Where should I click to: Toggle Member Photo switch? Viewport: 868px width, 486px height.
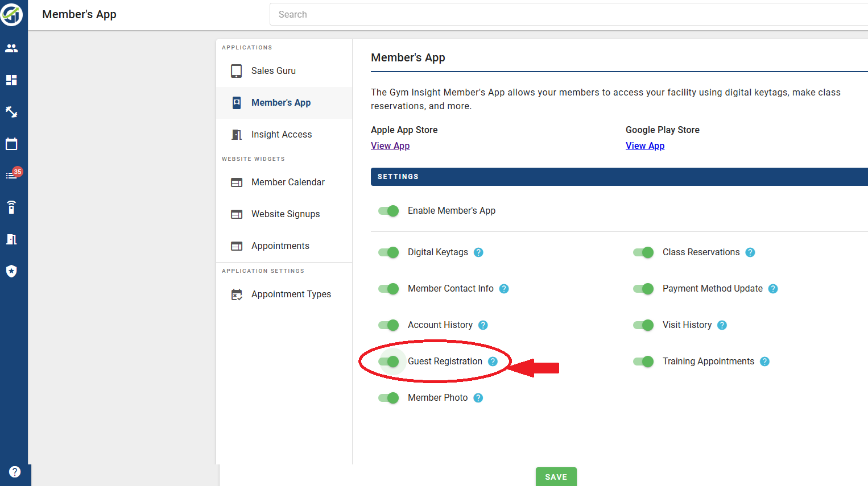388,398
